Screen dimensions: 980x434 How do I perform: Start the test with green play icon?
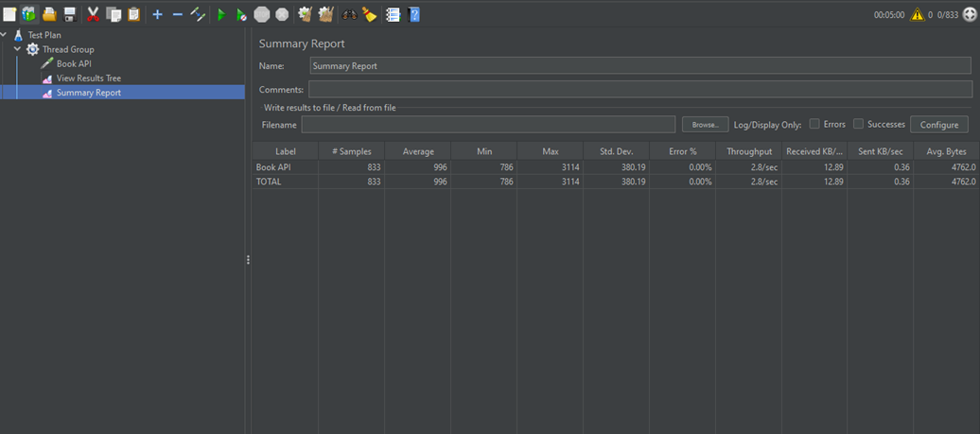pyautogui.click(x=221, y=14)
